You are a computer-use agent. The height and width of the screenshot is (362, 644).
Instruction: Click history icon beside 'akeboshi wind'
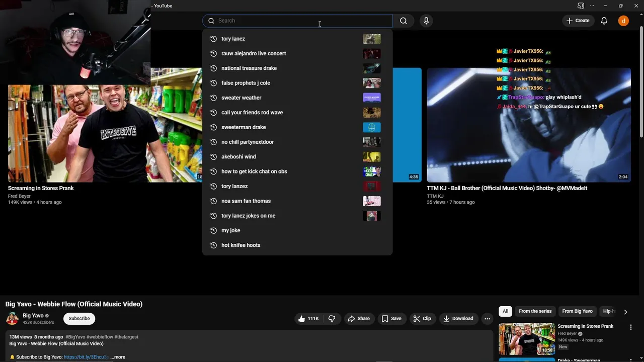point(213,157)
